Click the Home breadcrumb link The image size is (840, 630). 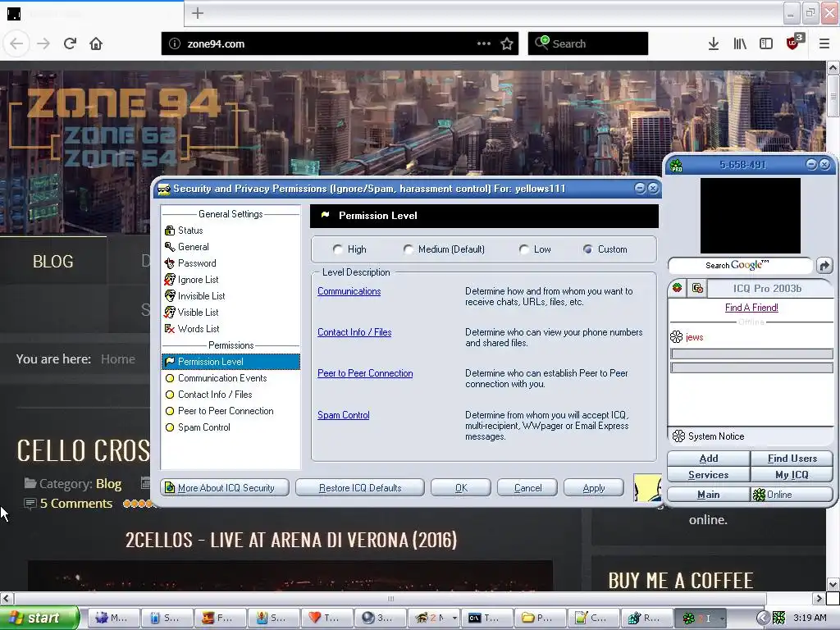(x=118, y=359)
